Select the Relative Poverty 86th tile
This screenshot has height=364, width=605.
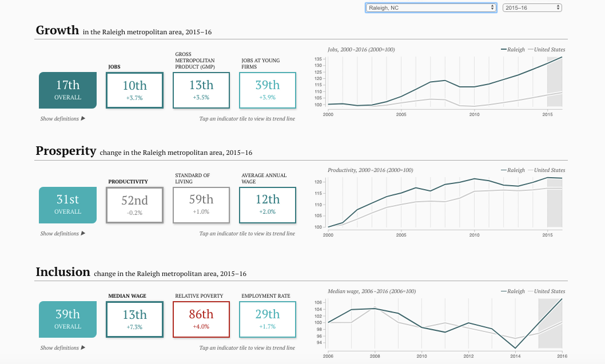tap(201, 319)
